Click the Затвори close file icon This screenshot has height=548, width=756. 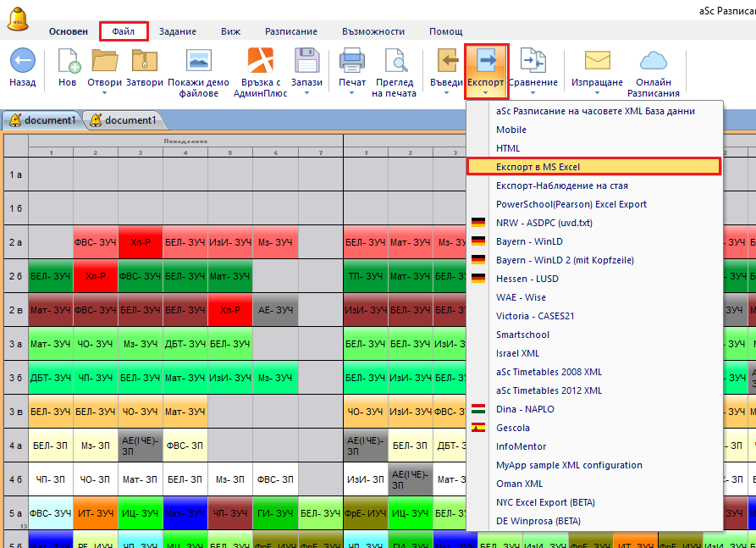pos(145,62)
